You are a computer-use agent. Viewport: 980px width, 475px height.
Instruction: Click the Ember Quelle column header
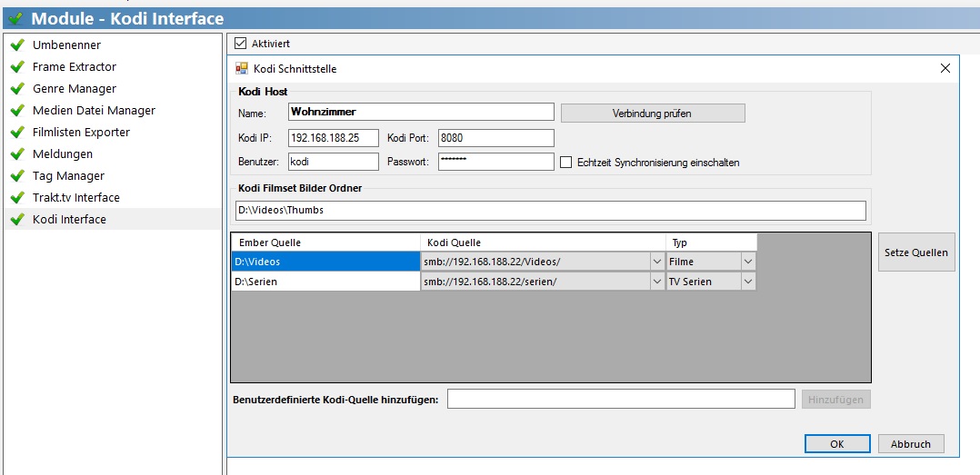(325, 242)
